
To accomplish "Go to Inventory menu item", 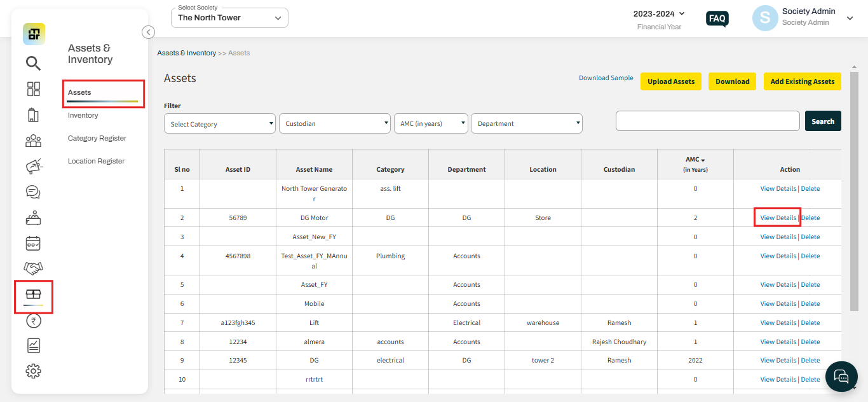I will (83, 115).
